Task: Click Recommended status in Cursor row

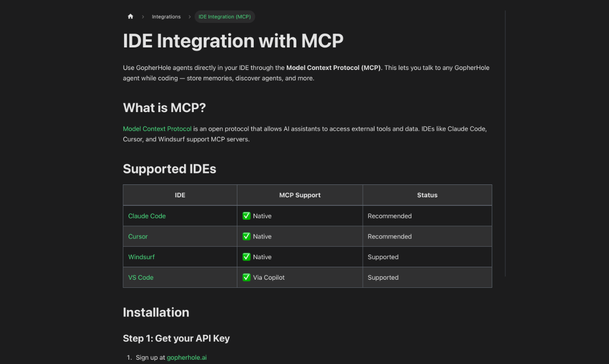Action: 389,237
